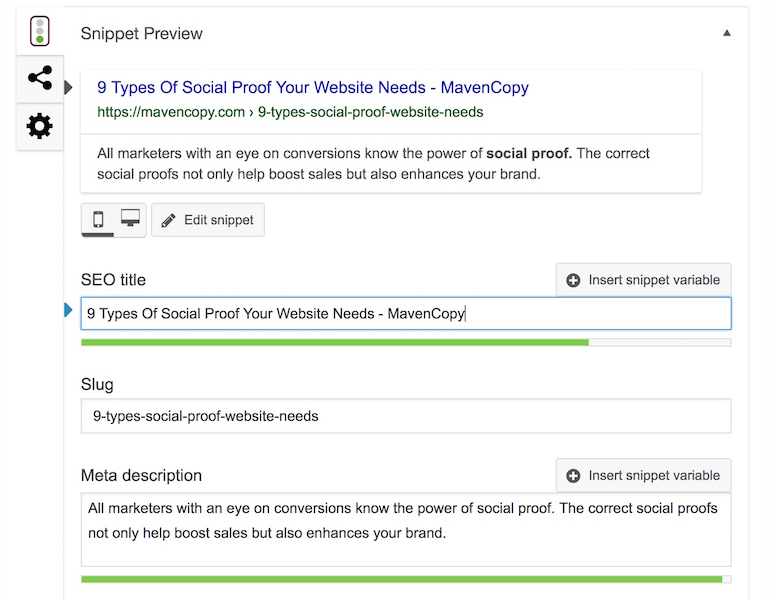This screenshot has width=772, height=600.
Task: Click the SEO title length progress bar
Action: click(x=406, y=343)
